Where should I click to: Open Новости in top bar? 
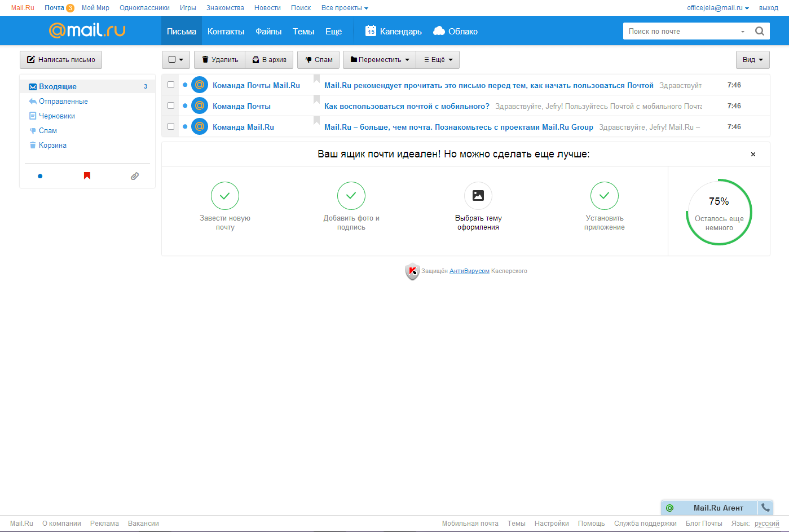267,8
